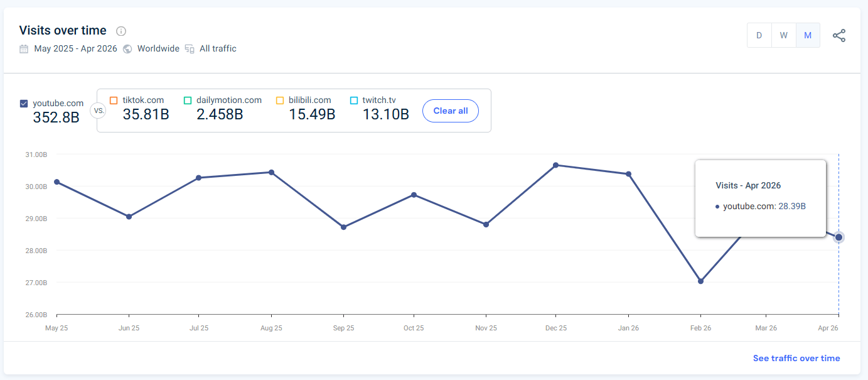Click the Oct 25 data point
This screenshot has width=868, height=380.
pyautogui.click(x=414, y=195)
